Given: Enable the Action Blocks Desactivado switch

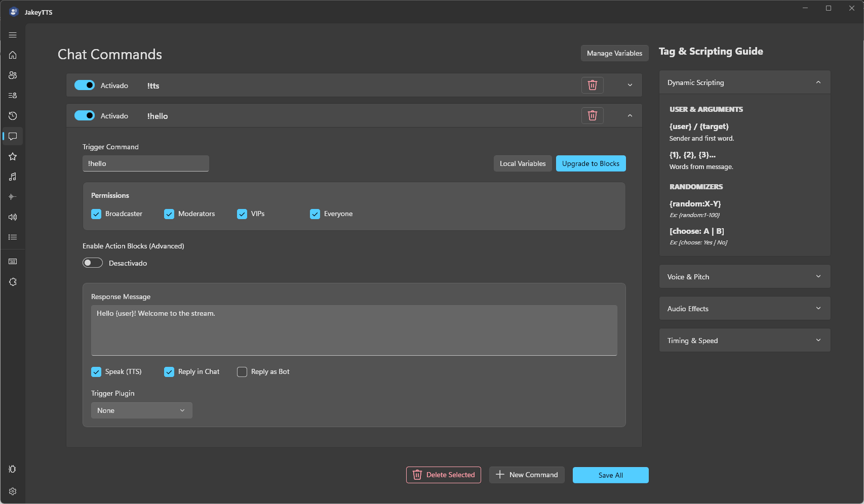Looking at the screenshot, I should pyautogui.click(x=93, y=263).
